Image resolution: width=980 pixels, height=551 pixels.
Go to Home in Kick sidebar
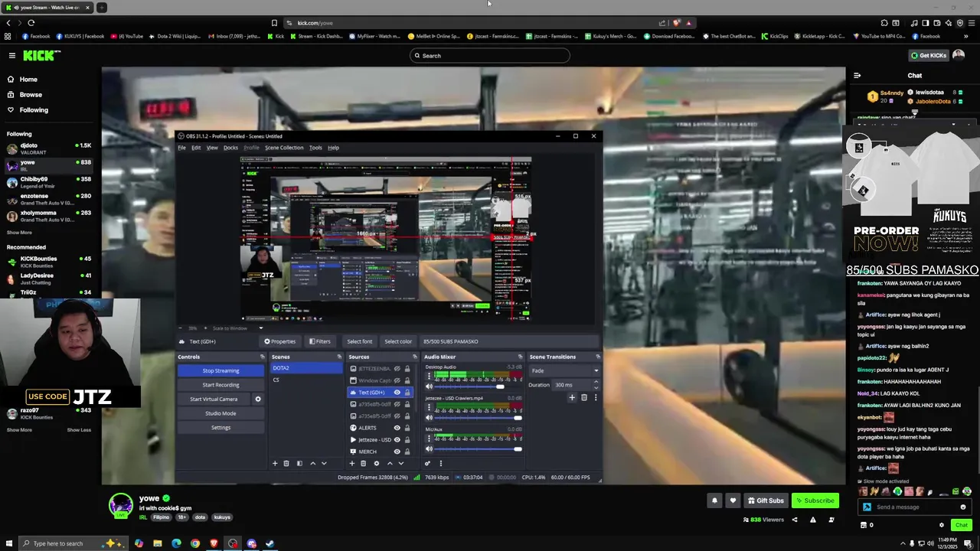tap(28, 79)
